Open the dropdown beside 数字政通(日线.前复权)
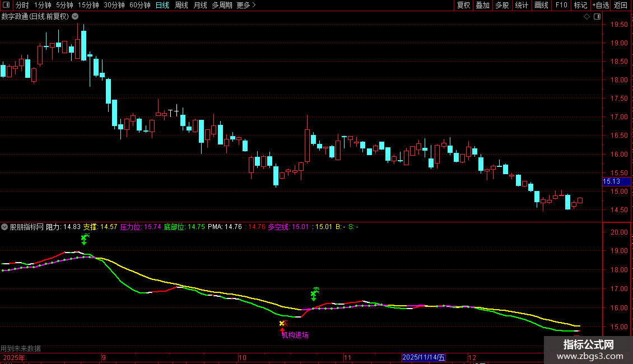Viewport: 633px width, 364px height. coord(75,17)
